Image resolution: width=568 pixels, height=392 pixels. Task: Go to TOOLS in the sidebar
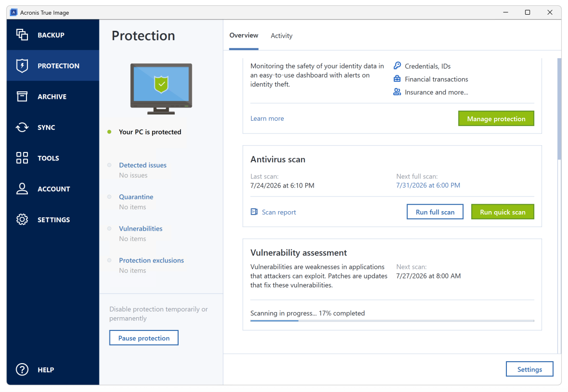[53, 158]
